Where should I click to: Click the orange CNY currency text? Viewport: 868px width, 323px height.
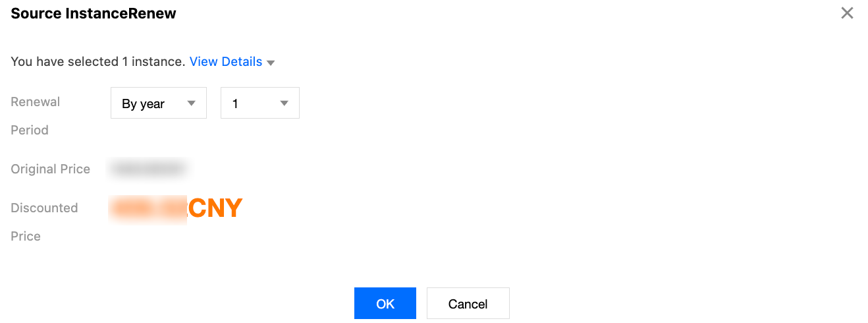coord(215,208)
